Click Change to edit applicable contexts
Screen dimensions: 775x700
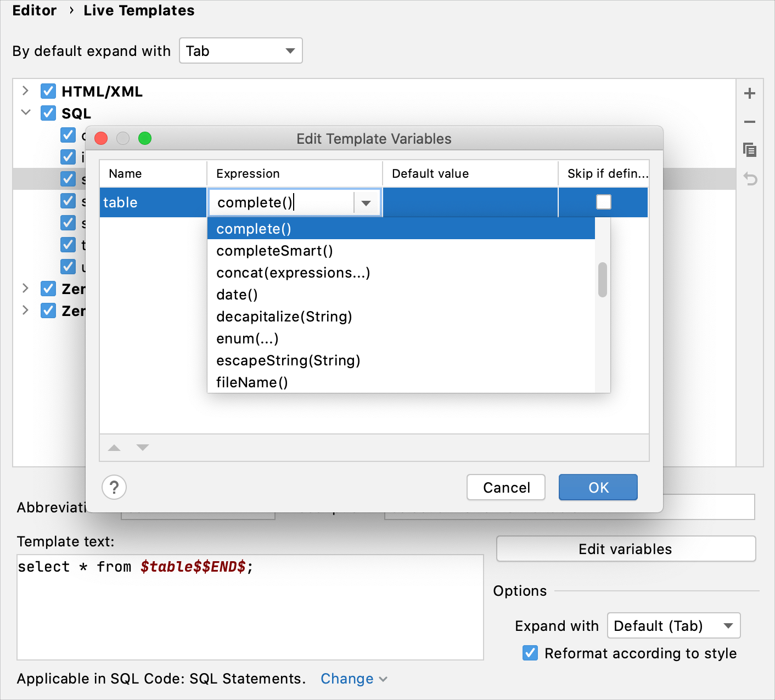point(346,679)
